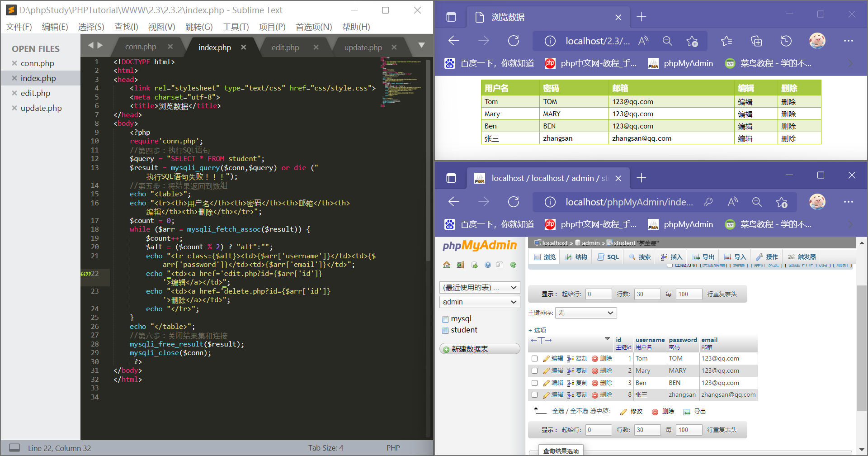
Task: Refresh the 浏览数据 browser window page
Action: coord(514,41)
